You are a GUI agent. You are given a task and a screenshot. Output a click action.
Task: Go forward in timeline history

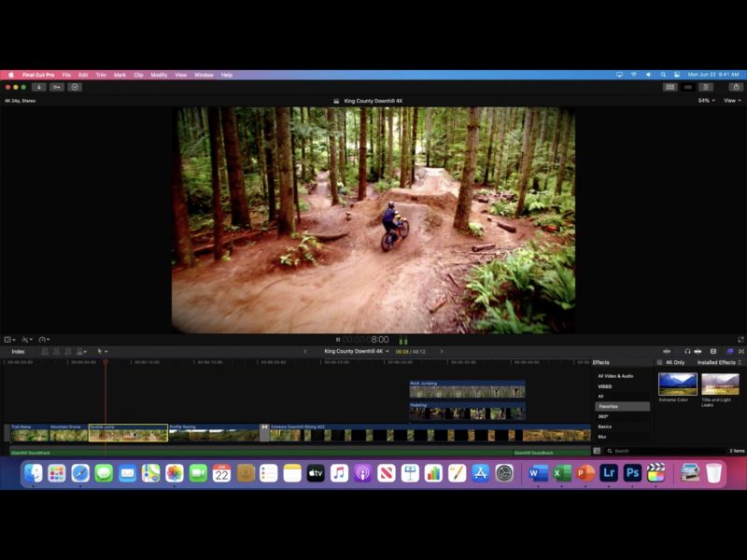click(442, 352)
